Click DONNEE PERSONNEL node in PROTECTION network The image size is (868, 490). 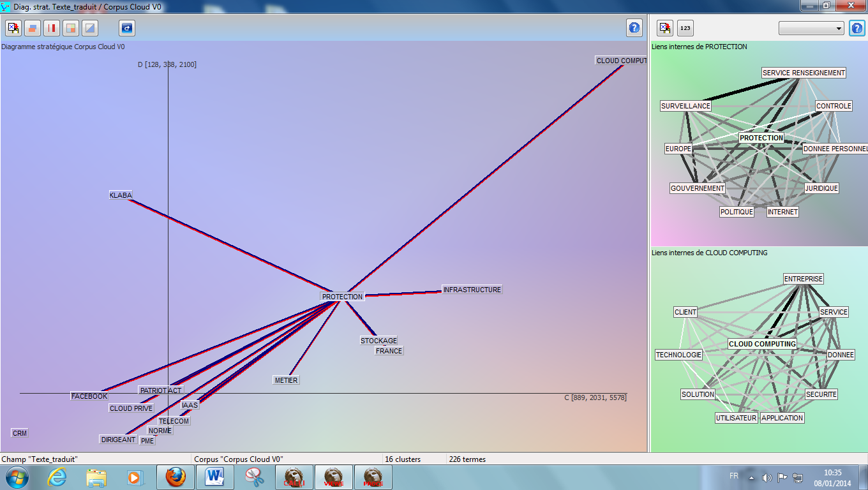(x=835, y=149)
